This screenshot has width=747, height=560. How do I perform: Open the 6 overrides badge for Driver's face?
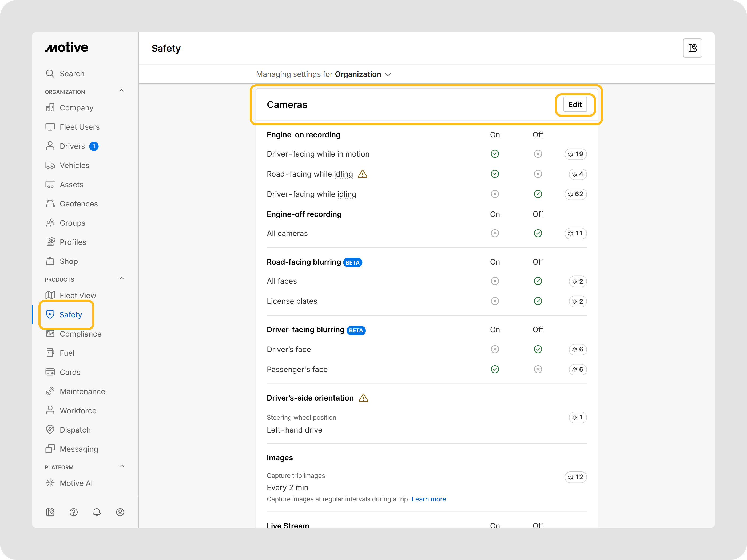578,349
